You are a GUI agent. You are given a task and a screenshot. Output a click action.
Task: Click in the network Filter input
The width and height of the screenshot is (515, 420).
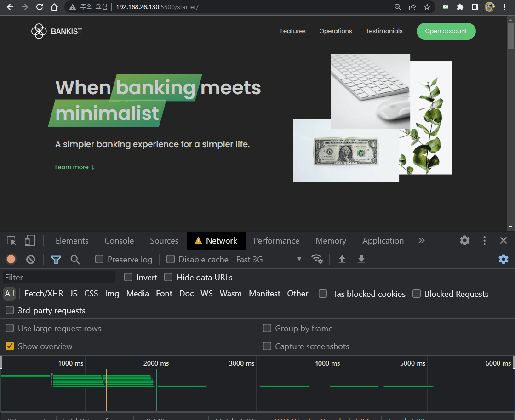59,277
